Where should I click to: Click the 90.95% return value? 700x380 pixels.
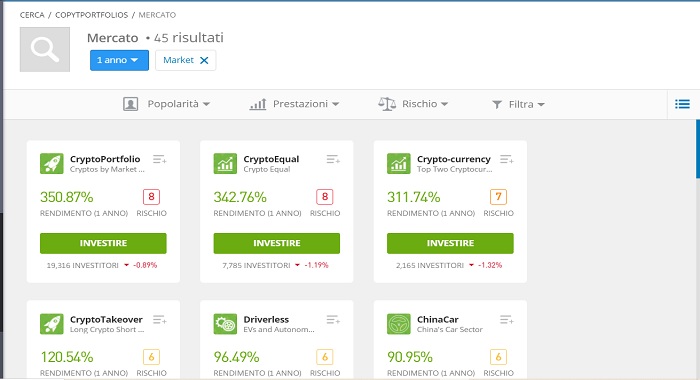point(410,357)
